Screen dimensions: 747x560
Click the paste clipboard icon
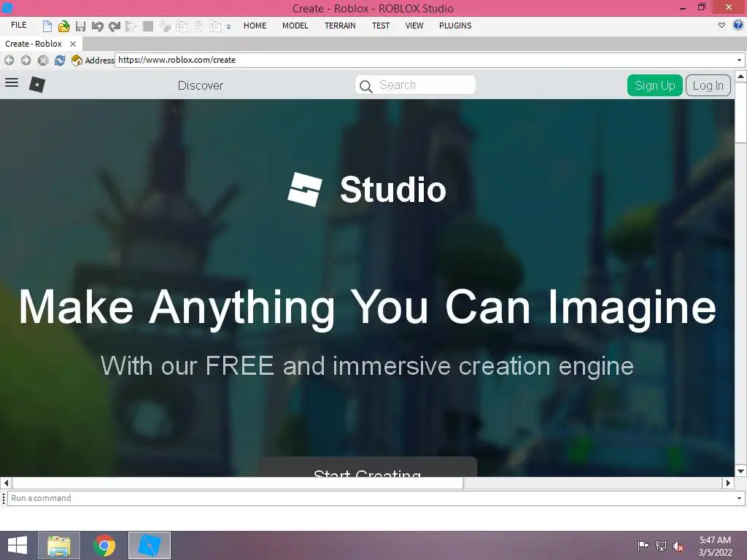(198, 26)
